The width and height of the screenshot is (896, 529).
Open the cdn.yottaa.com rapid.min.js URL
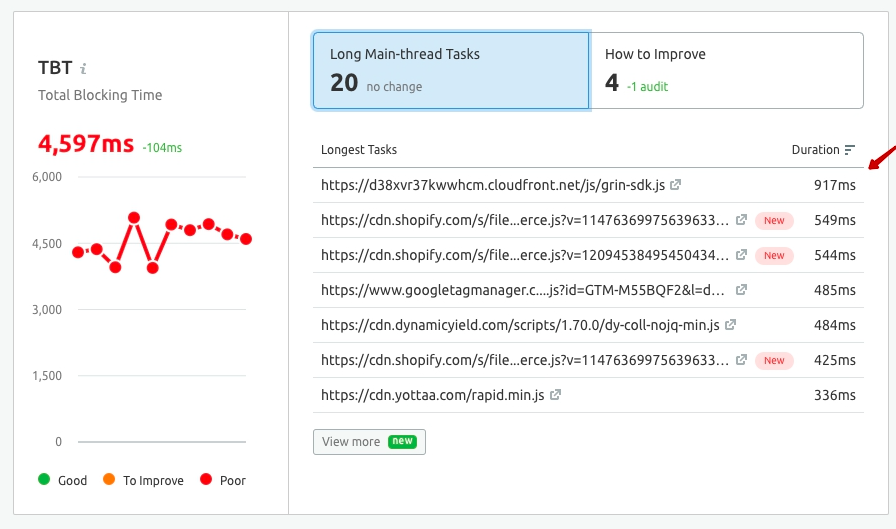(x=433, y=395)
